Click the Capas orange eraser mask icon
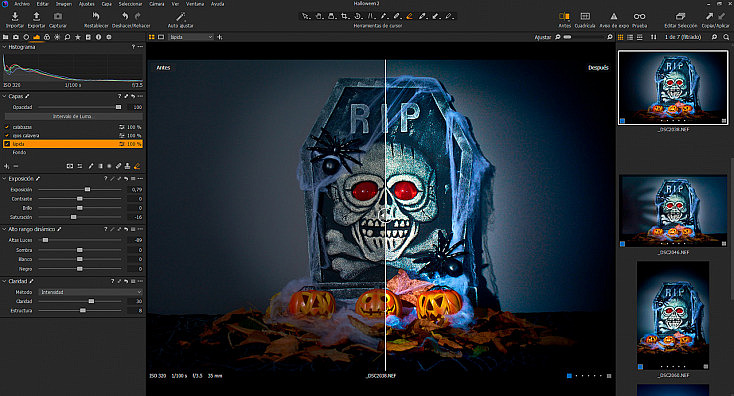Image resolution: width=734 pixels, height=396 pixels. pyautogui.click(x=137, y=166)
